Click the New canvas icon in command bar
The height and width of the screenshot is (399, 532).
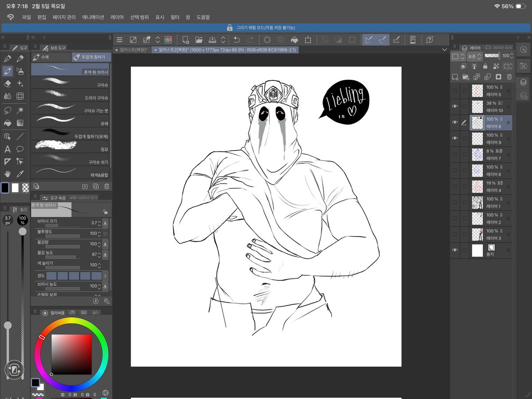[186, 40]
